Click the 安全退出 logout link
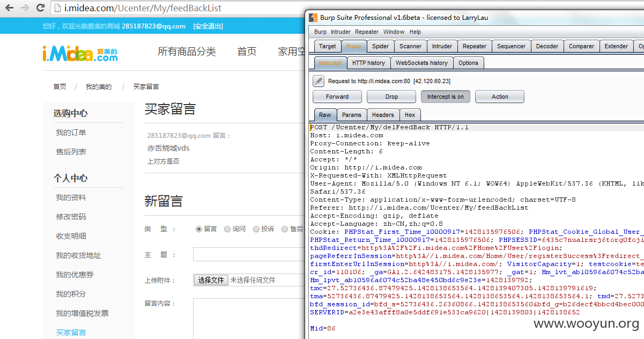Screen dimensions: 644x339 pyautogui.click(x=208, y=26)
